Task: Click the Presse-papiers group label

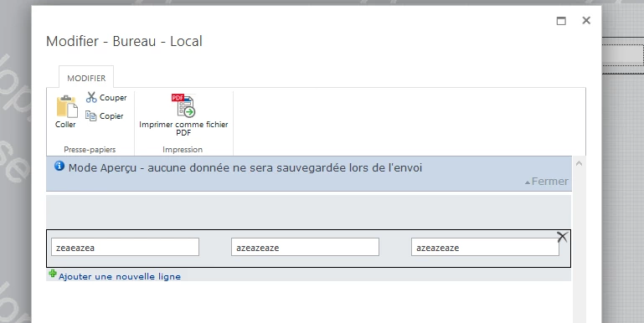Action: tap(90, 150)
